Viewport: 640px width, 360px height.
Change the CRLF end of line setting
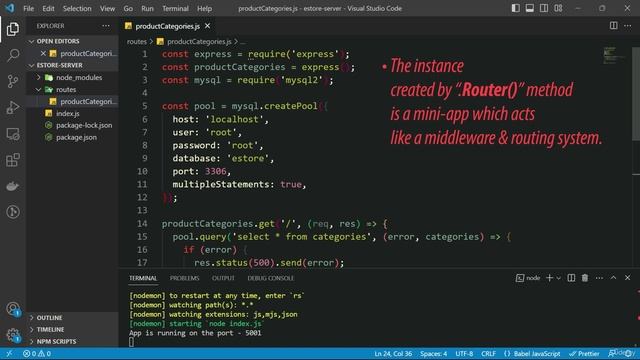488,353
